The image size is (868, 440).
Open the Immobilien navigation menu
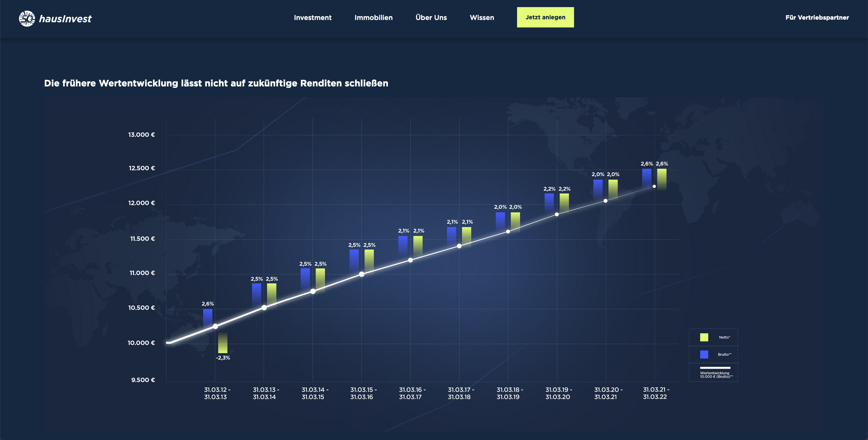[x=373, y=17]
